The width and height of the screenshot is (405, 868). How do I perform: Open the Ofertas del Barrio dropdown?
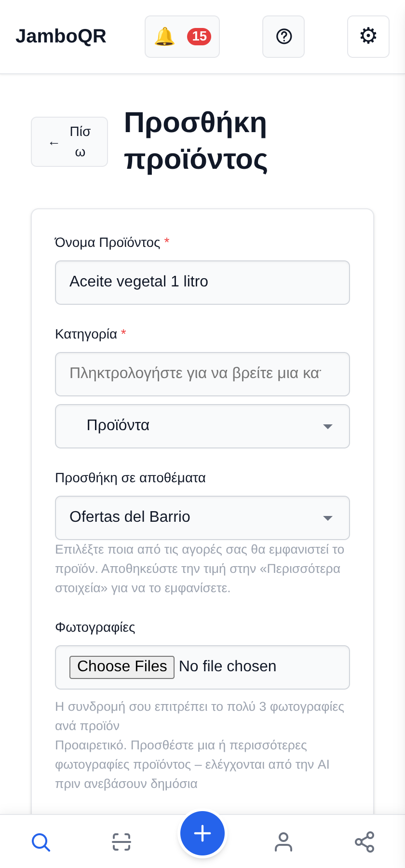click(202, 518)
